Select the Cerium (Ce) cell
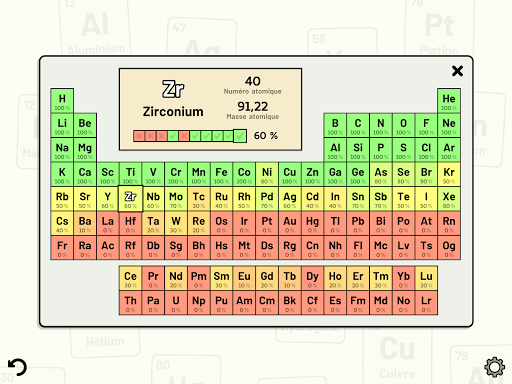Screen dimensions: 512x384 point(130,278)
